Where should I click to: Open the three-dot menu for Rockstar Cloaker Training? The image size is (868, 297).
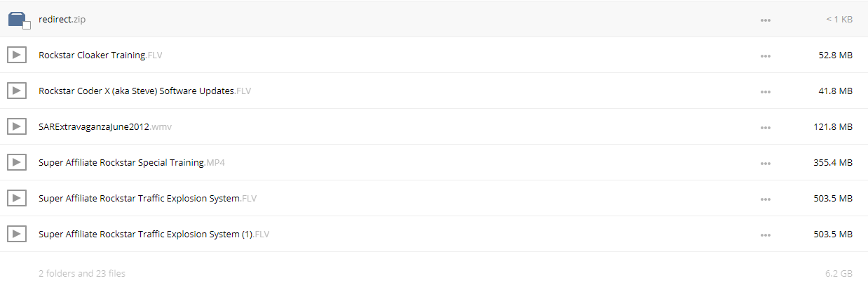766,55
